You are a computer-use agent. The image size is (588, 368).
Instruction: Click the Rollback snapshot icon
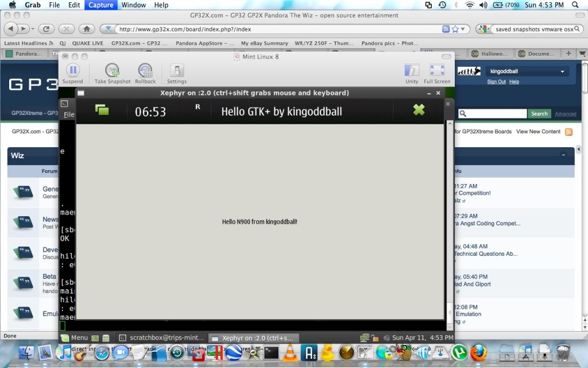click(x=145, y=71)
